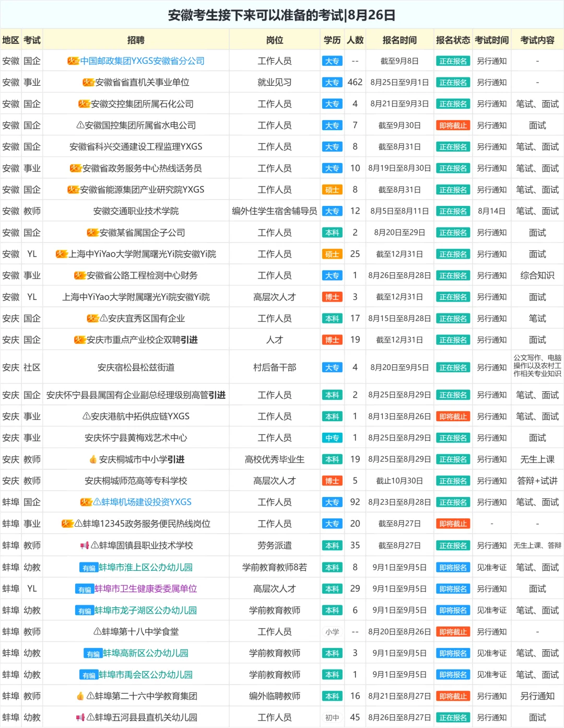Click the 有编 badge beside 蚌埠市龙子湖区公办幼儿园
The width and height of the screenshot is (564, 728).
(85, 610)
